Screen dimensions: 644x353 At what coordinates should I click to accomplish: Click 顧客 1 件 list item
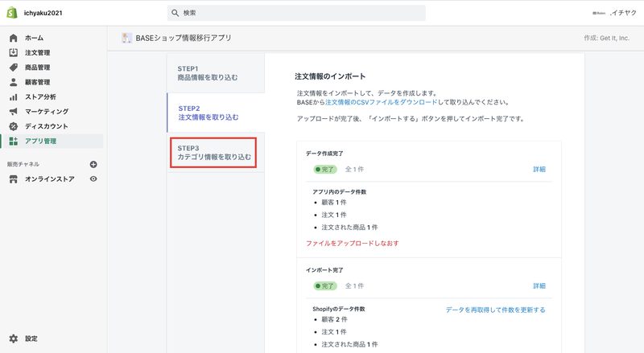(333, 203)
